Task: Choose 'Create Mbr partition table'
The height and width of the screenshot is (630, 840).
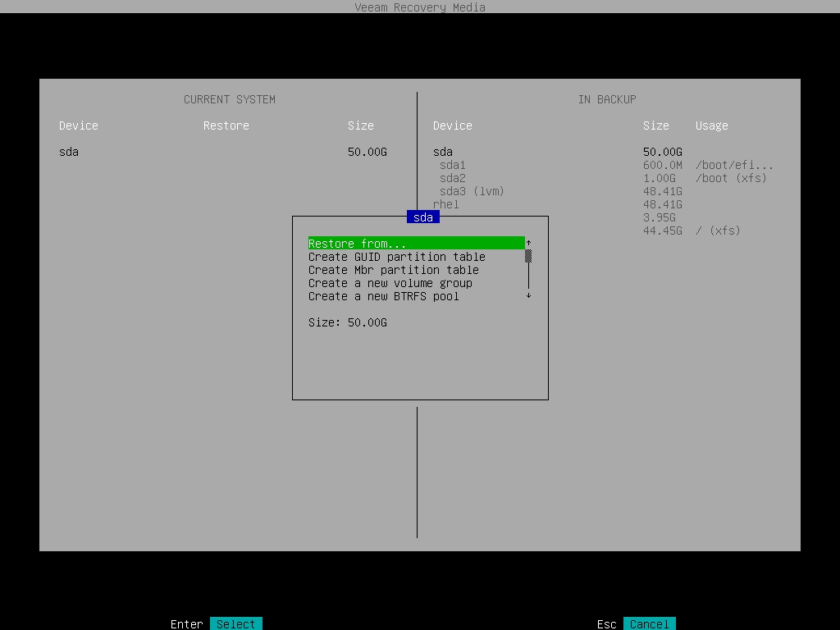Action: tap(393, 270)
